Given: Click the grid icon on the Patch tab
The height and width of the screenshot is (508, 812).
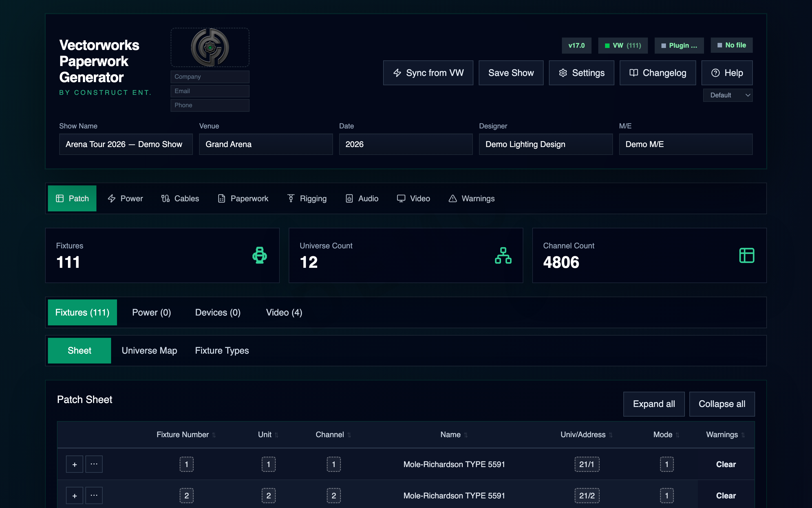Looking at the screenshot, I should (x=60, y=199).
